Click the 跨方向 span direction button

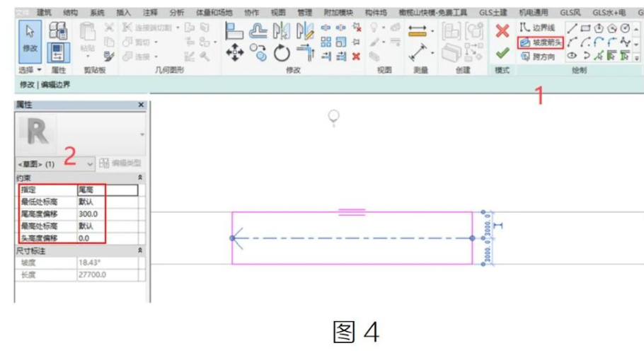point(538,57)
